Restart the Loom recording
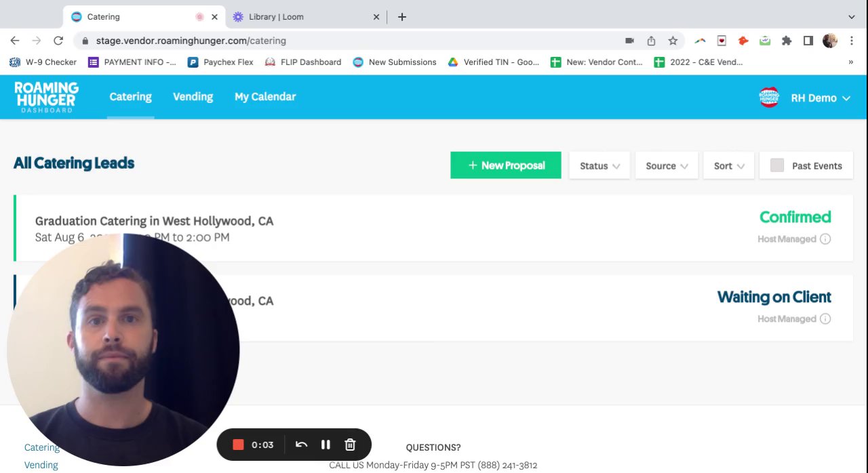 point(302,445)
